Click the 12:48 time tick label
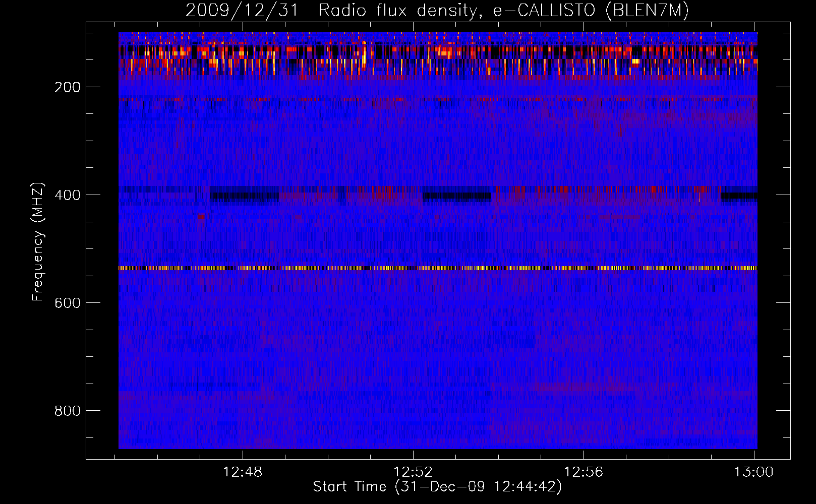The width and height of the screenshot is (816, 504). click(243, 472)
